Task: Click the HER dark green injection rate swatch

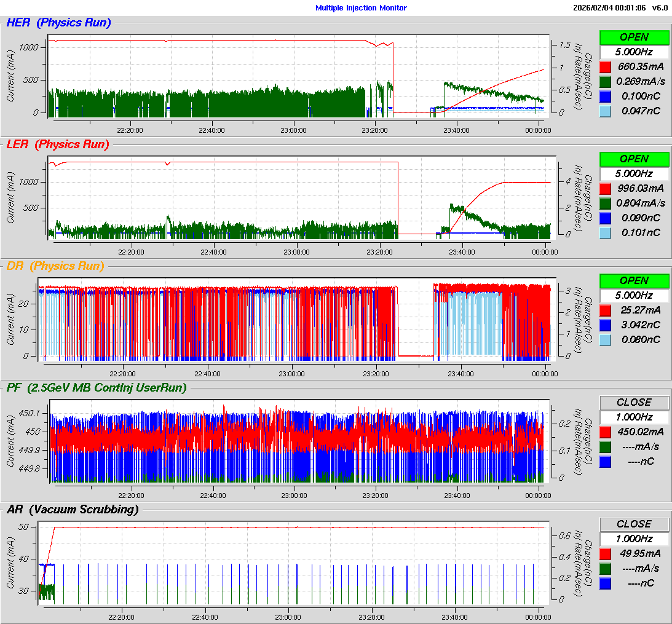Action: (605, 81)
